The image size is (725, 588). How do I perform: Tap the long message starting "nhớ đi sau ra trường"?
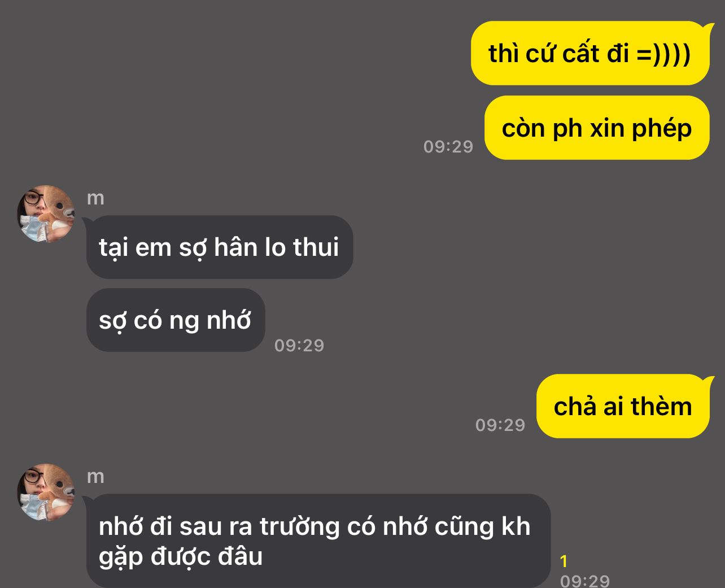click(318, 541)
